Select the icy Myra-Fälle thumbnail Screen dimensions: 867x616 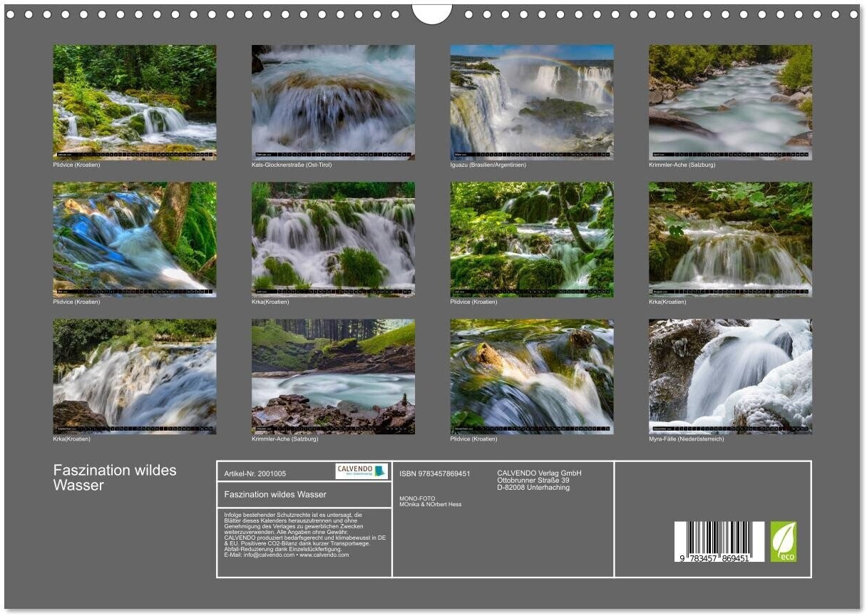(730, 376)
